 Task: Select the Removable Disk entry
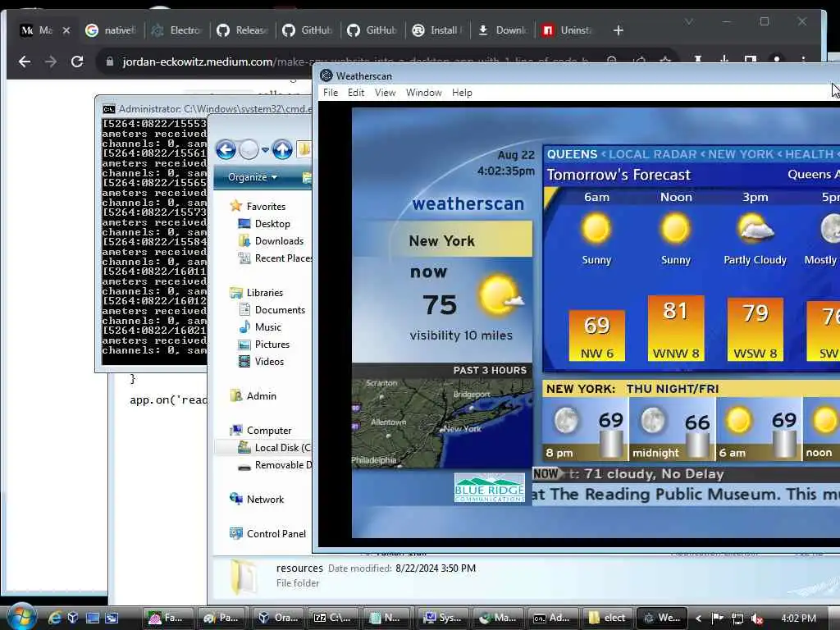275,465
